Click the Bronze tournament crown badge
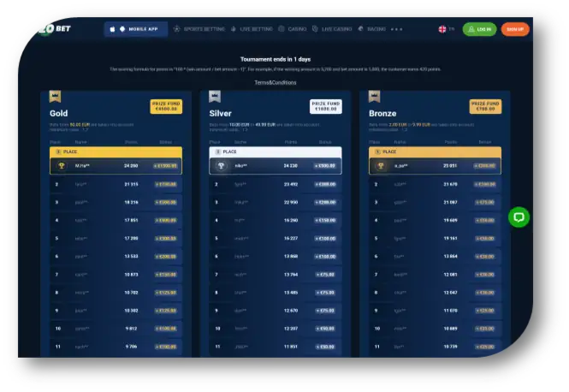 pos(373,97)
